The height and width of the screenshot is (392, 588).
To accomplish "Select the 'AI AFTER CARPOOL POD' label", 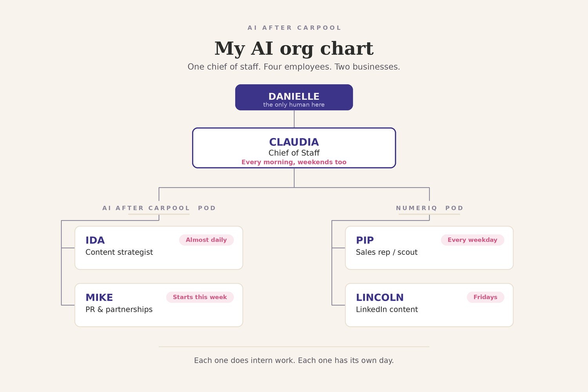I will pyautogui.click(x=159, y=208).
